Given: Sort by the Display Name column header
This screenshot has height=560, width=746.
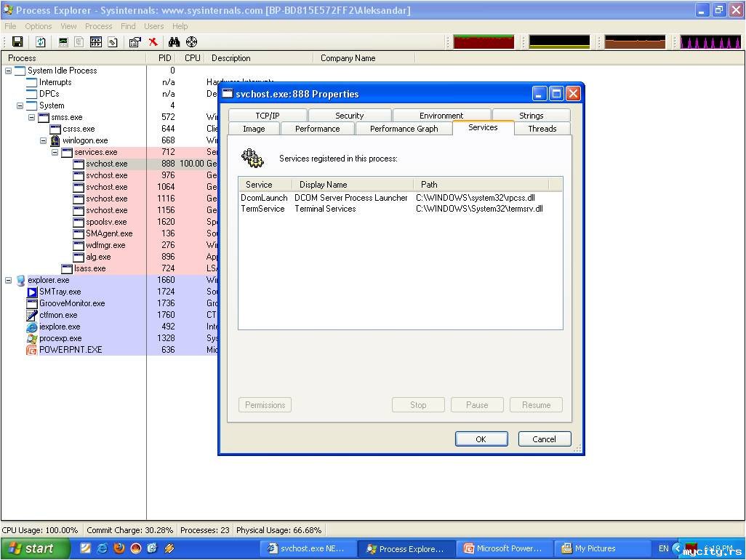Looking at the screenshot, I should [352, 185].
